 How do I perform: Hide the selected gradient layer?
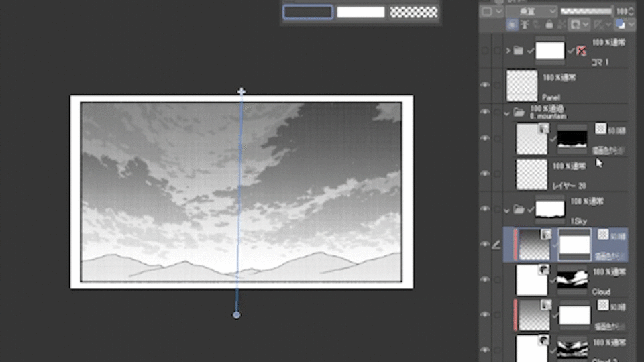pos(485,245)
